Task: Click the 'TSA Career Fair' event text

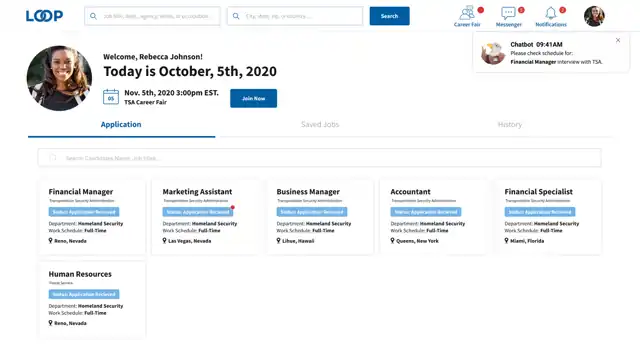Action: (x=145, y=102)
